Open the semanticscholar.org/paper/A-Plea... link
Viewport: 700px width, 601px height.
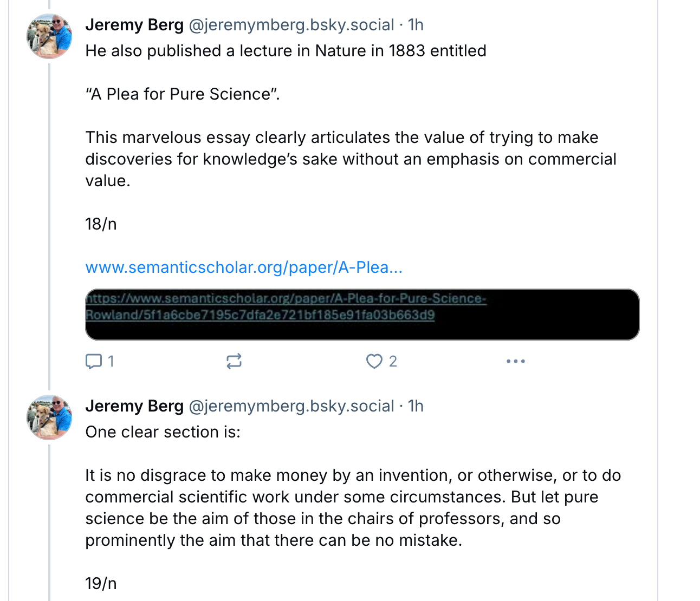click(244, 267)
